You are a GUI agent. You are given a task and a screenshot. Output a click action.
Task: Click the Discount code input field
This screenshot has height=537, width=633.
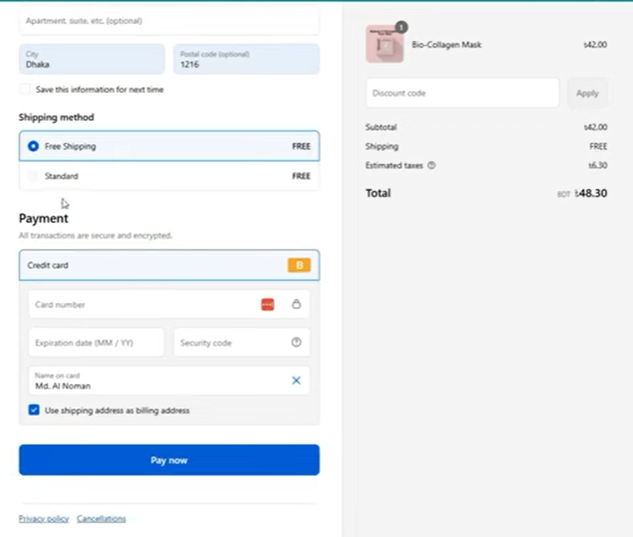[x=461, y=93]
